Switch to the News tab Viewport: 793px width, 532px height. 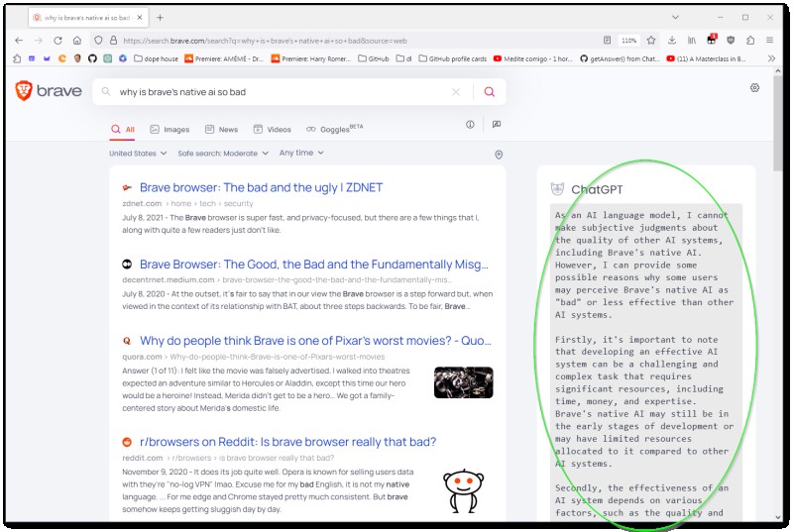click(x=221, y=130)
